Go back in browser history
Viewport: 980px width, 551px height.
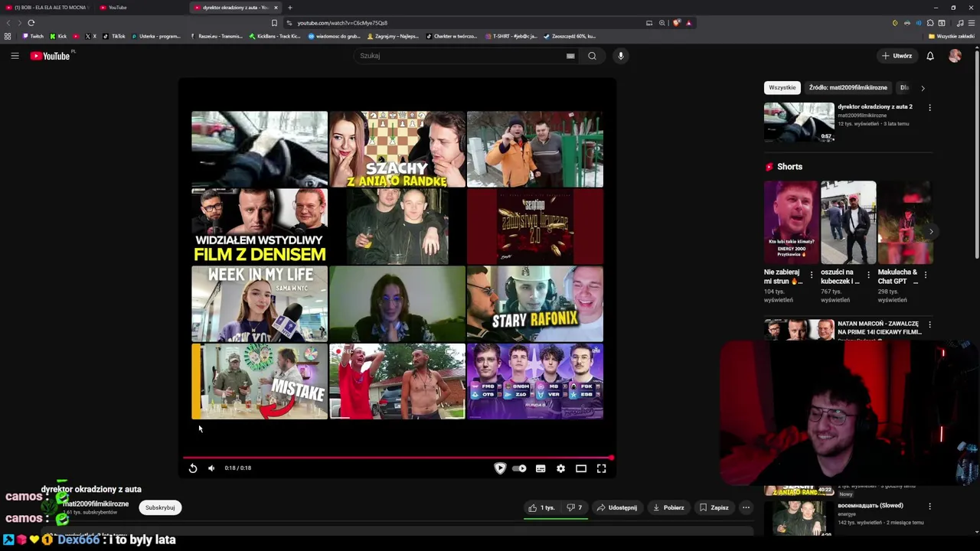pos(8,23)
